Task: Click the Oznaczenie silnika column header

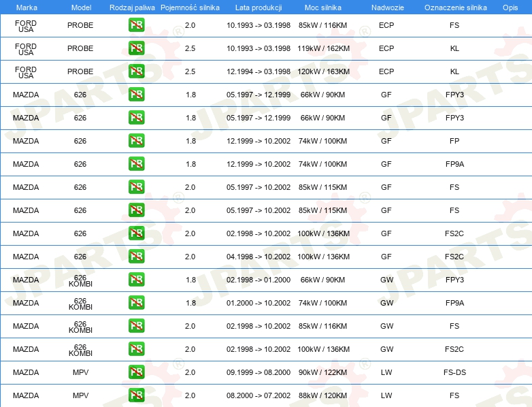Action: point(455,7)
